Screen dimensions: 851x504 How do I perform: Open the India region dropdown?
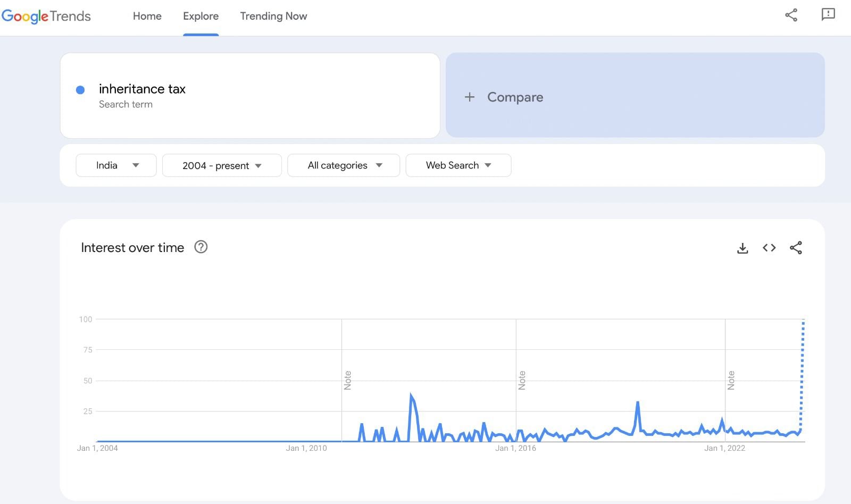tap(116, 165)
